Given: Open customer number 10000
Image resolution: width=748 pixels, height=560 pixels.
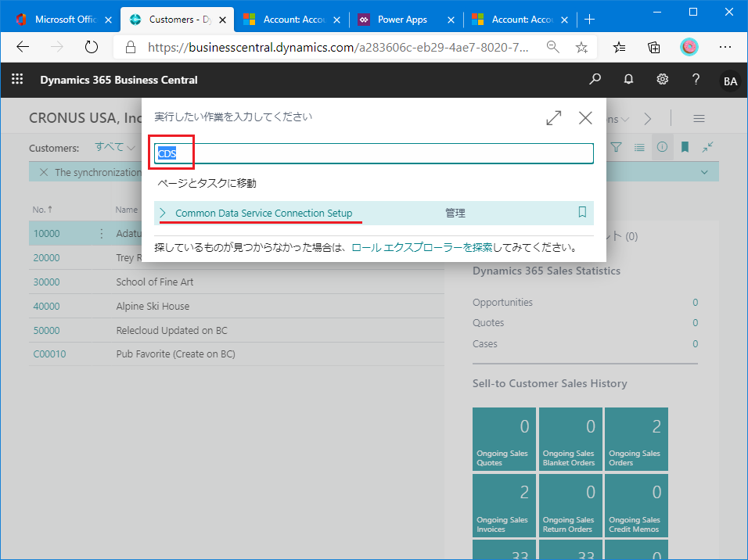Looking at the screenshot, I should (46, 233).
